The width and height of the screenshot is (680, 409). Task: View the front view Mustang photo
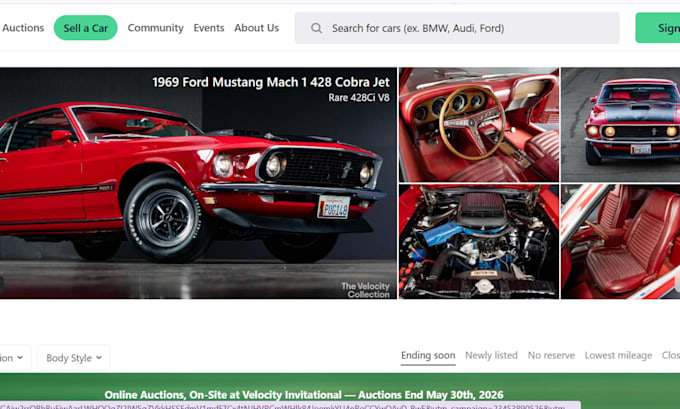coord(621,124)
